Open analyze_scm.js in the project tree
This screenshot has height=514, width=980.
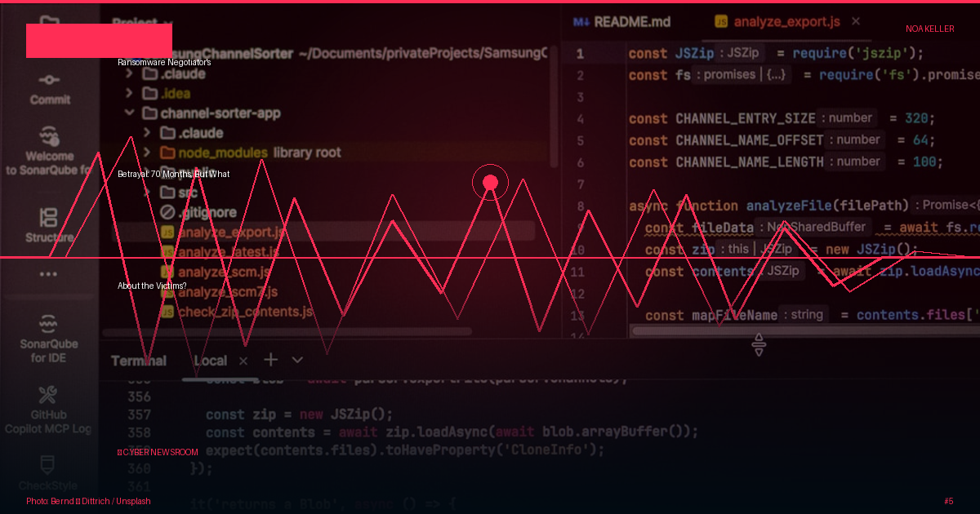216,272
